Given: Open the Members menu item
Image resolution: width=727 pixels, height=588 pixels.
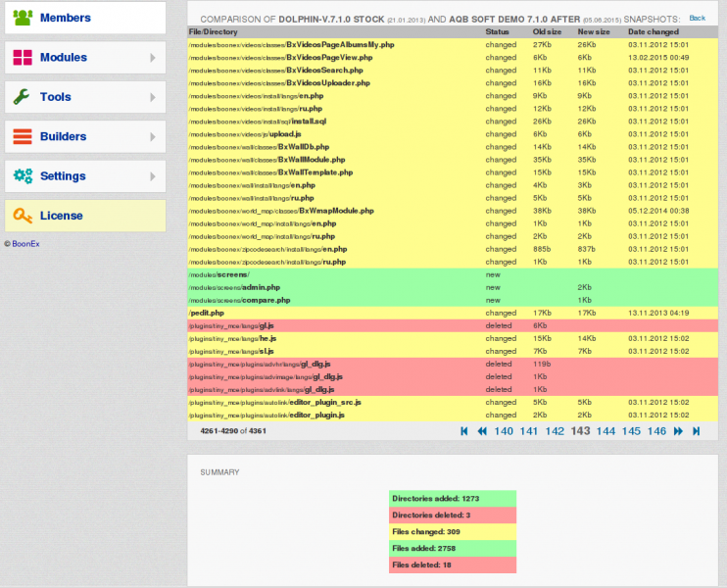Looking at the screenshot, I should 65,18.
